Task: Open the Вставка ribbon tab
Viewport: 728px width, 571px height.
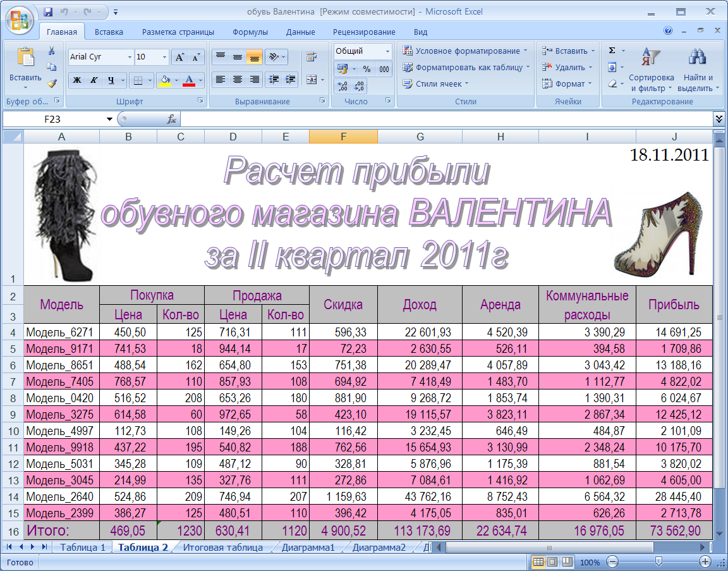Action: (x=109, y=32)
